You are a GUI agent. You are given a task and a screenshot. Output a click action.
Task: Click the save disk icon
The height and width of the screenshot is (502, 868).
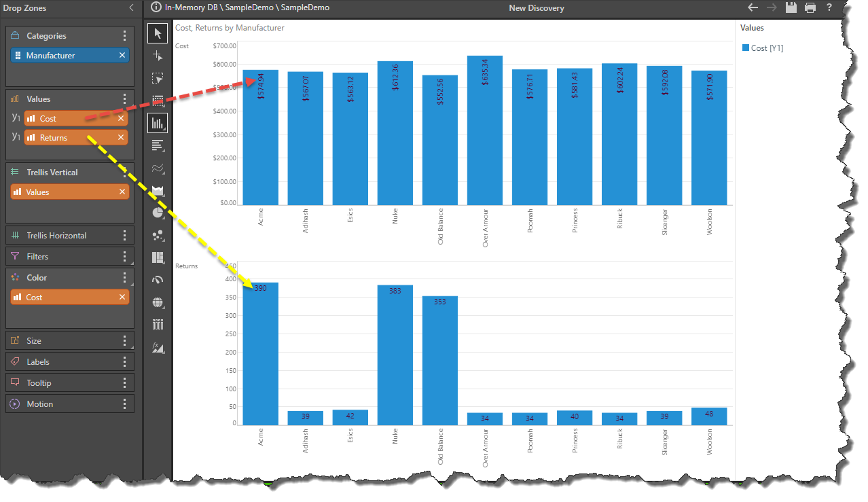tap(791, 7)
